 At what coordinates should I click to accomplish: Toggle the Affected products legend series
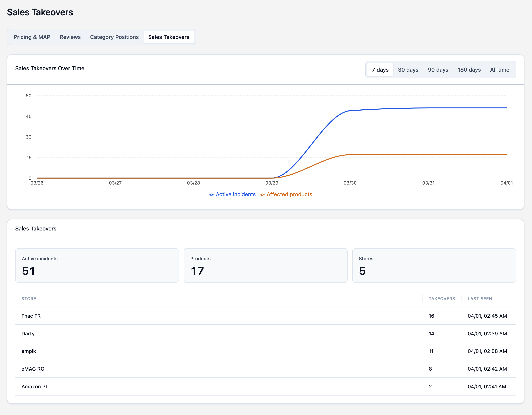tap(286, 194)
